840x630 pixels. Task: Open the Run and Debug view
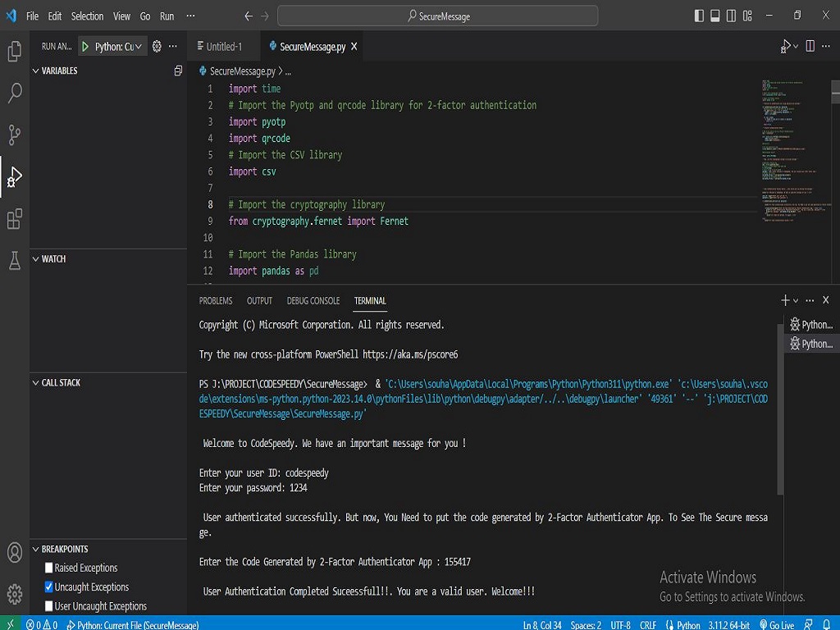pos(15,176)
